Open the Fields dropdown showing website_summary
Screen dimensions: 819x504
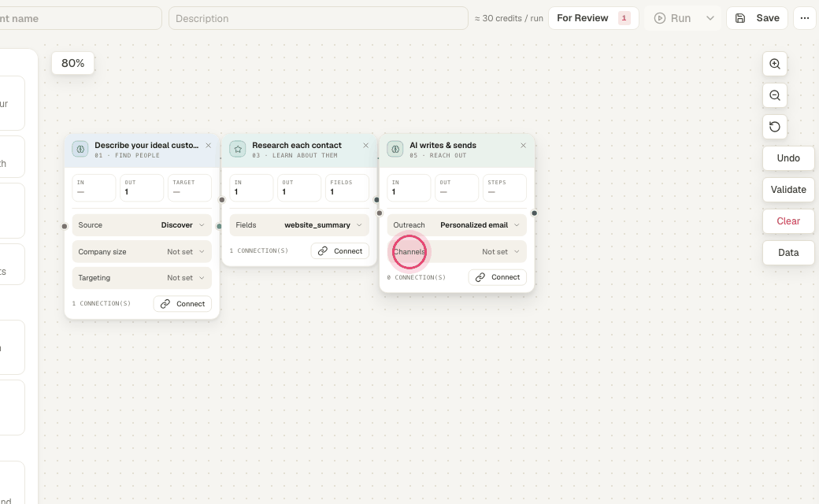click(299, 225)
